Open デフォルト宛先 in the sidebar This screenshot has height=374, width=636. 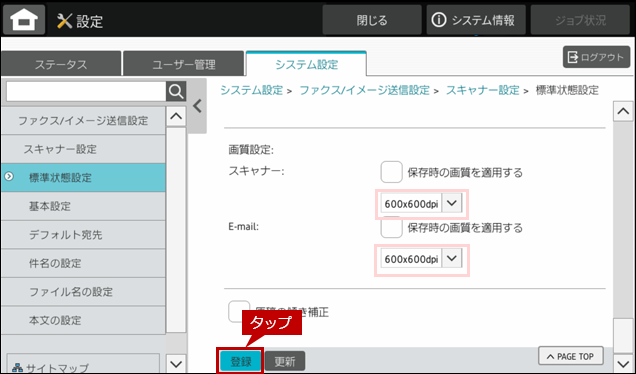tap(83, 234)
